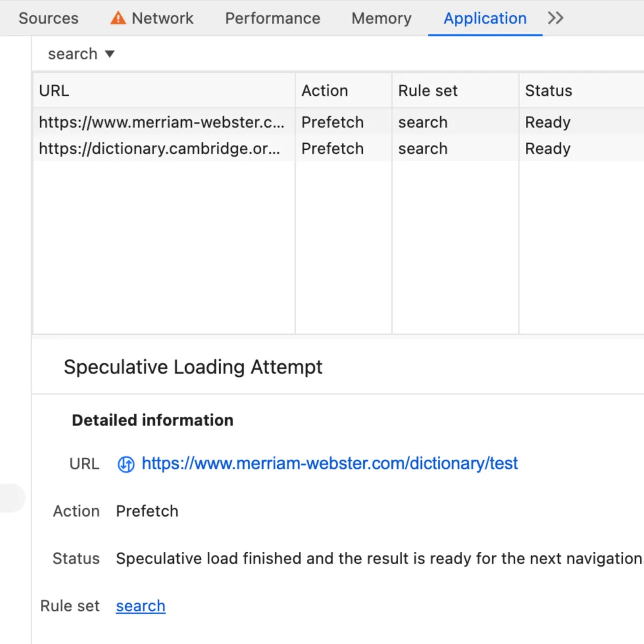644x644 pixels.
Task: Click 'search' rule set cell of first row
Action: (422, 122)
